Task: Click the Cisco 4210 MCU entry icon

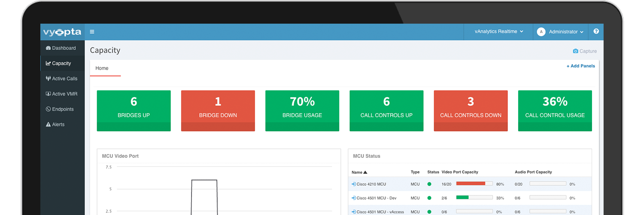Action: click(353, 184)
